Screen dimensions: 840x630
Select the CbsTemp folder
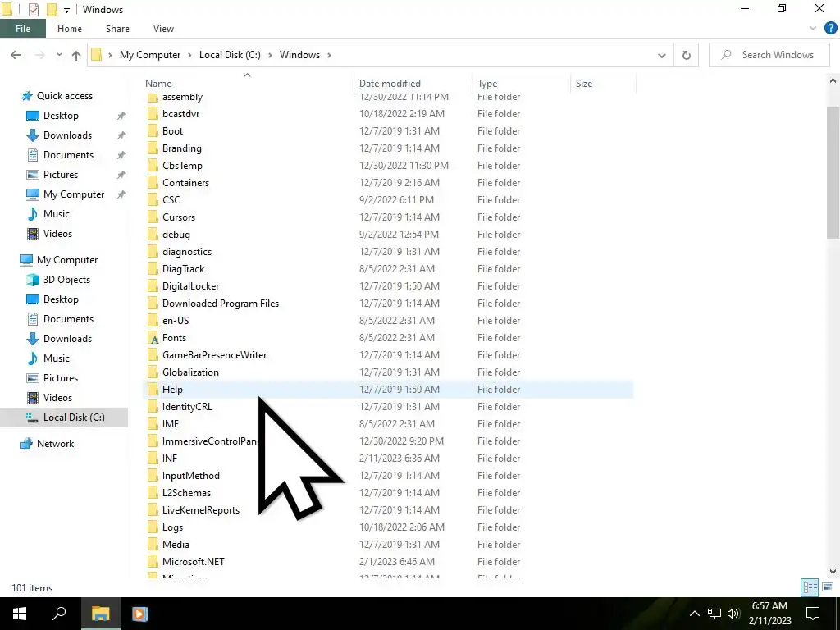(x=182, y=166)
